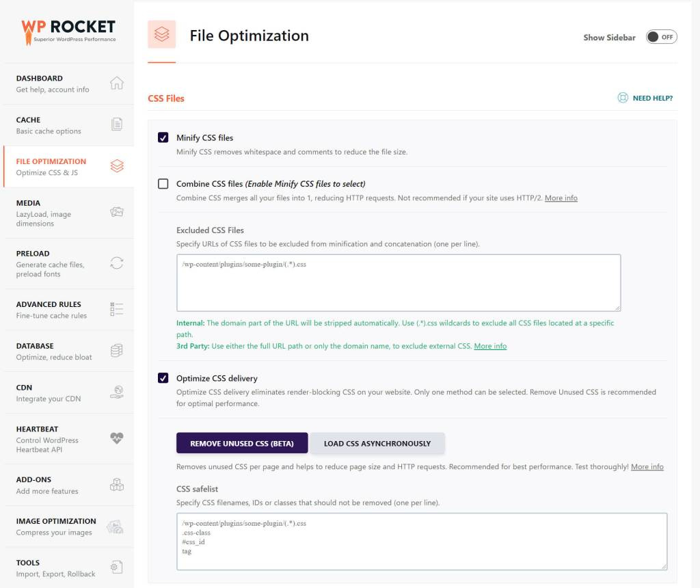Image resolution: width=700 pixels, height=588 pixels.
Task: Open Advanced Rules settings
Action: pos(69,310)
